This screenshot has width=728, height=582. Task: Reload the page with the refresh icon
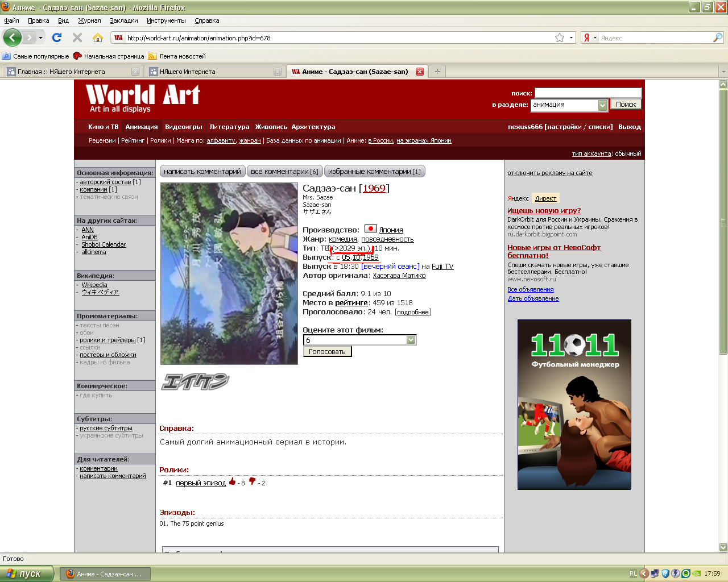tap(57, 38)
